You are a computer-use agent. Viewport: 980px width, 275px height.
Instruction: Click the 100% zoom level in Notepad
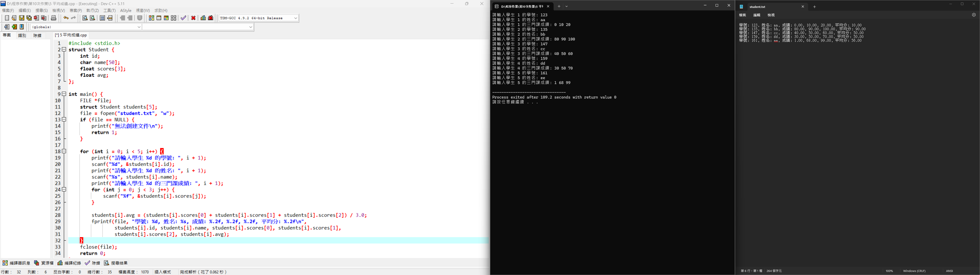point(889,271)
